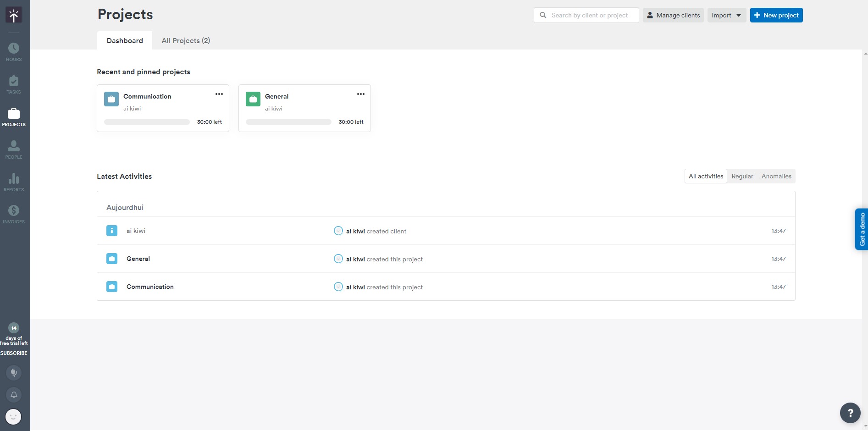The height and width of the screenshot is (431, 868).
Task: Click the New project button
Action: click(776, 15)
